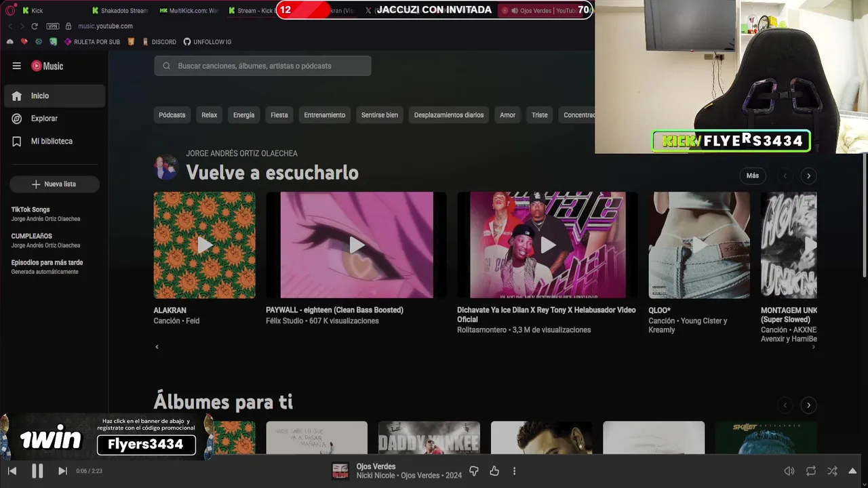The width and height of the screenshot is (868, 488).
Task: Play QLOO* song thumbnail
Action: click(699, 245)
